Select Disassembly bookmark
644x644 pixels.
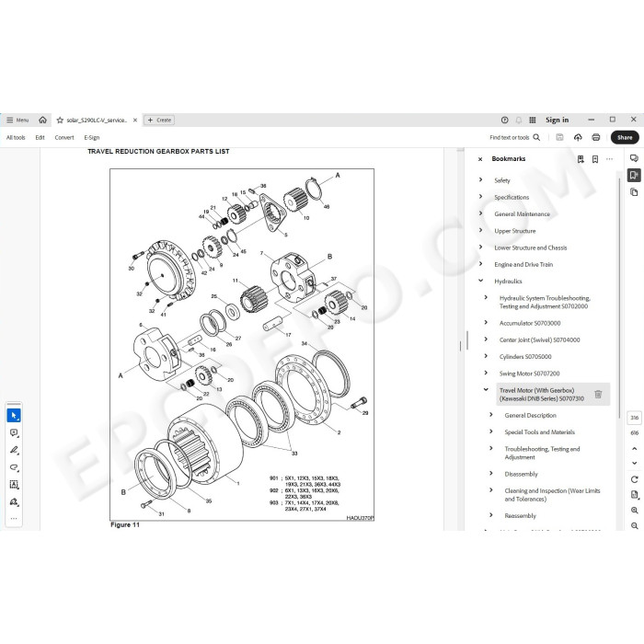pyautogui.click(x=521, y=474)
